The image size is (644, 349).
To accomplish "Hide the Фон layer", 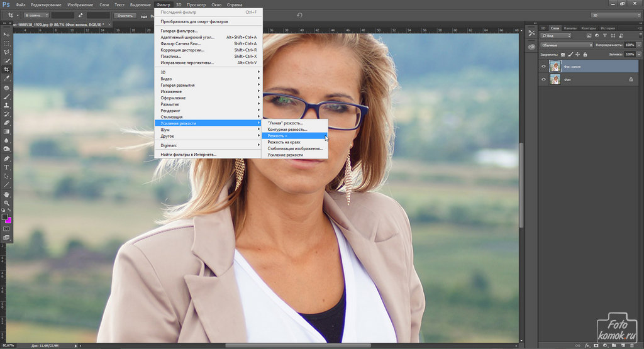I will click(x=544, y=79).
